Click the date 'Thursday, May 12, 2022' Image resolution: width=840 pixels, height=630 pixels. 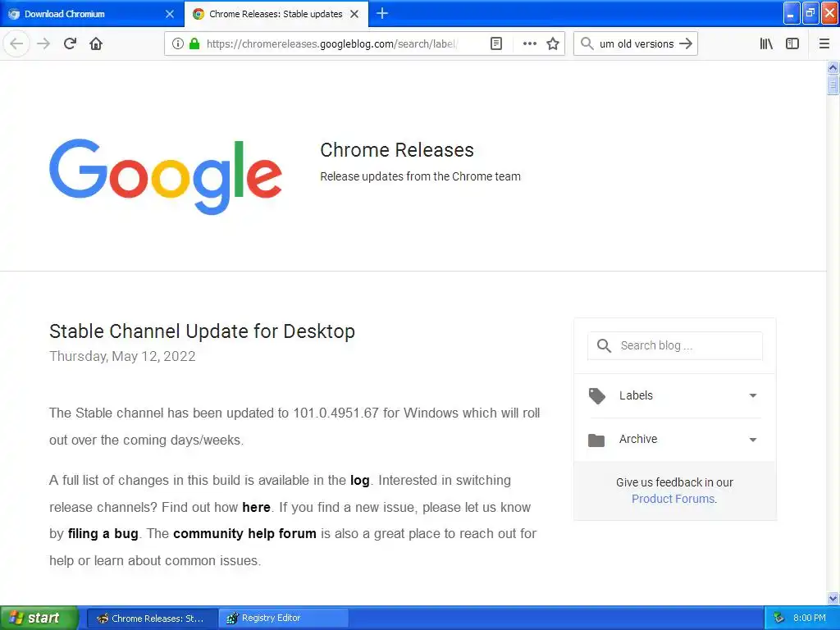pyautogui.click(x=122, y=356)
